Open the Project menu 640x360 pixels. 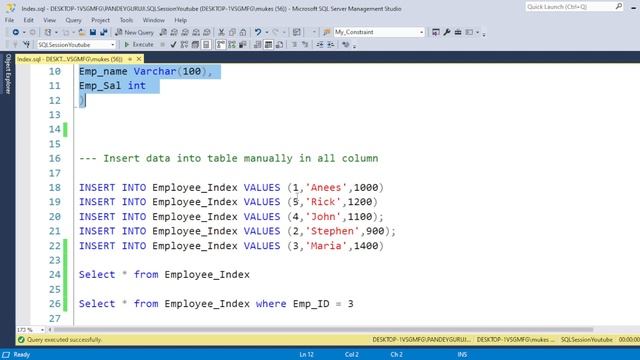100,20
